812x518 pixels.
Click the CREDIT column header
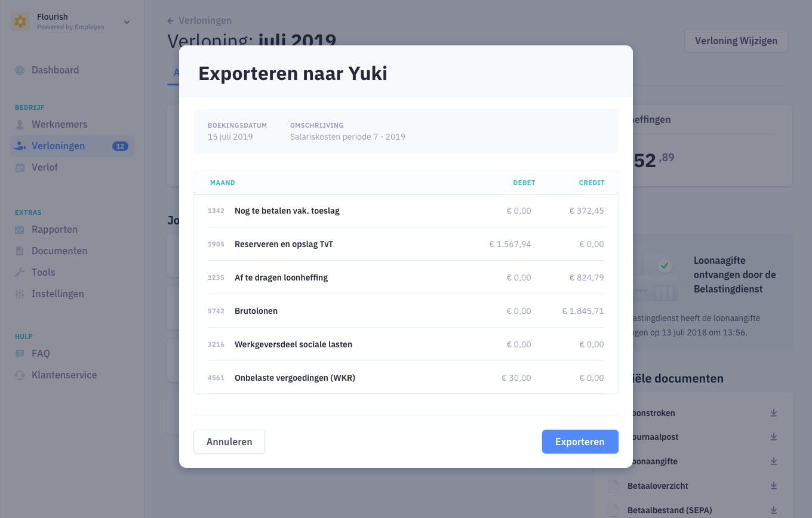(x=592, y=183)
